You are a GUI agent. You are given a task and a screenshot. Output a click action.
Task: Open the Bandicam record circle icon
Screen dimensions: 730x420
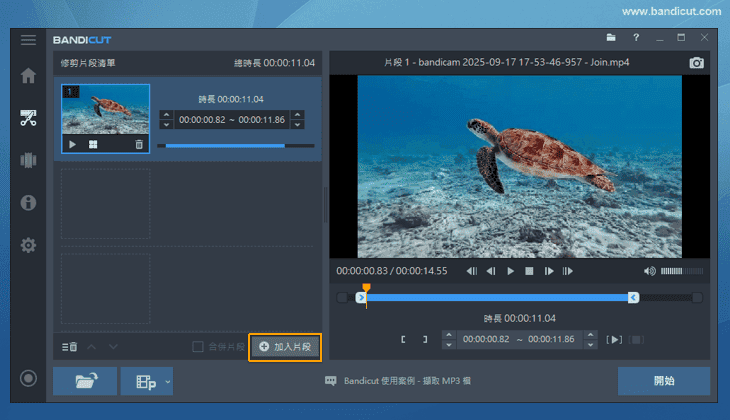coord(28,379)
